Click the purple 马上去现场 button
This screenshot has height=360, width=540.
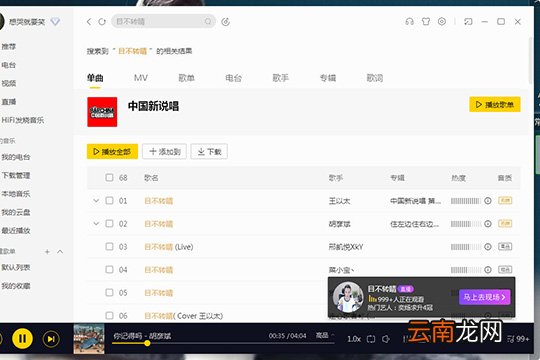click(x=485, y=297)
